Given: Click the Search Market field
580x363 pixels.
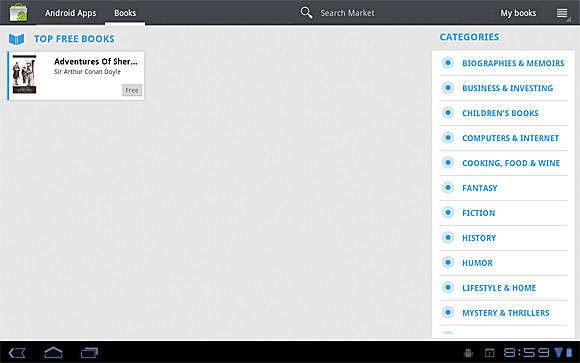Looking at the screenshot, I should coord(347,13).
